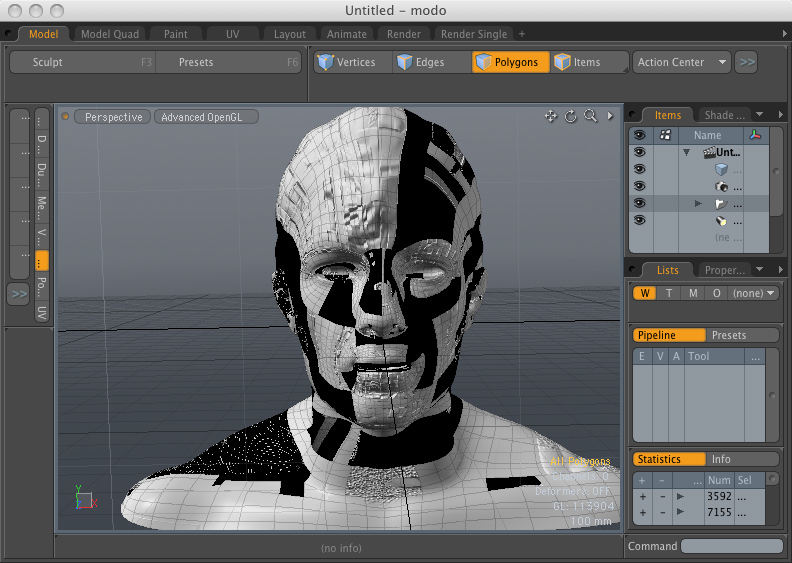
Task: Click the plus icon in the 7155 statistics row
Action: pyautogui.click(x=642, y=513)
